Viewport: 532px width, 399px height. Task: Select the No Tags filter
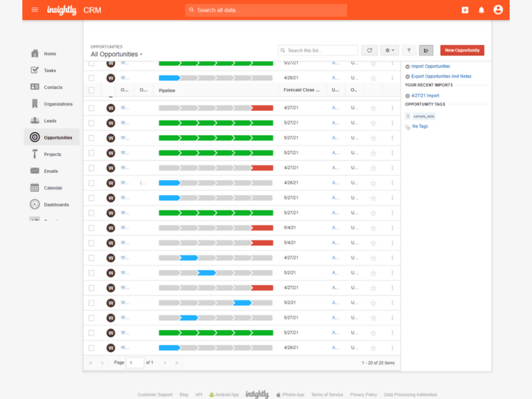click(420, 126)
